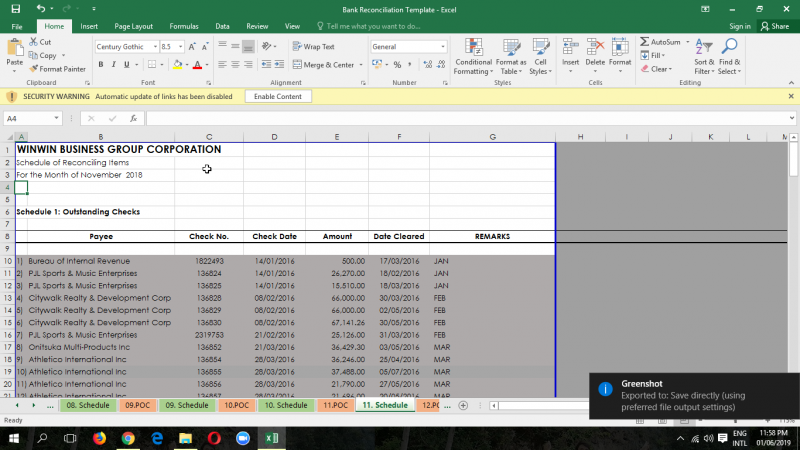Toggle Italic formatting

point(114,65)
